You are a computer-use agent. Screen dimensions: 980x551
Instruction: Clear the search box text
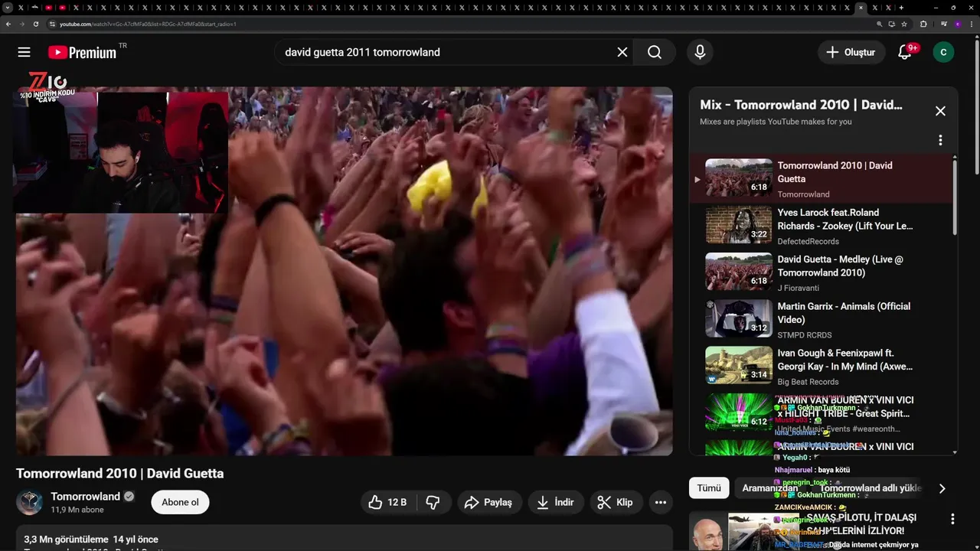[x=622, y=52]
